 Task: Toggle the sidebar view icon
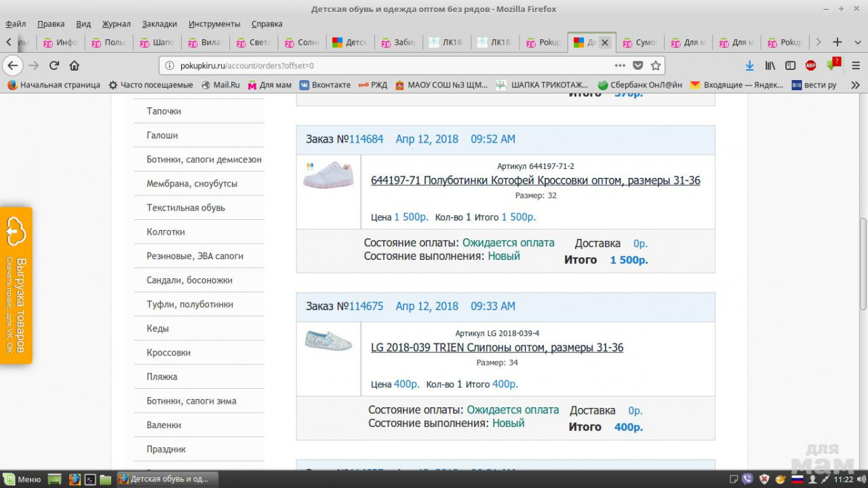790,66
